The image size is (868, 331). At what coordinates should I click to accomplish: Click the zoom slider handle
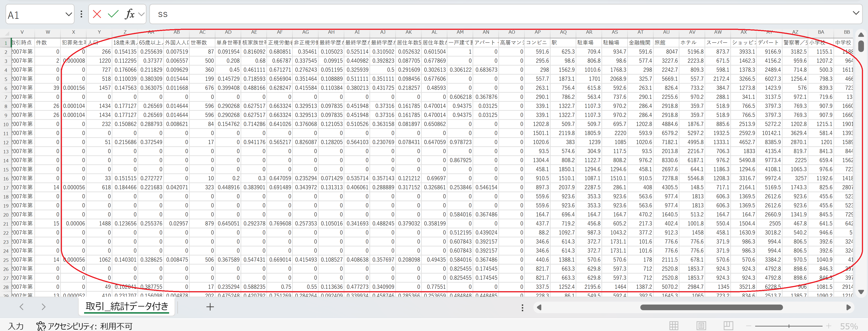pyautogui.click(x=789, y=326)
